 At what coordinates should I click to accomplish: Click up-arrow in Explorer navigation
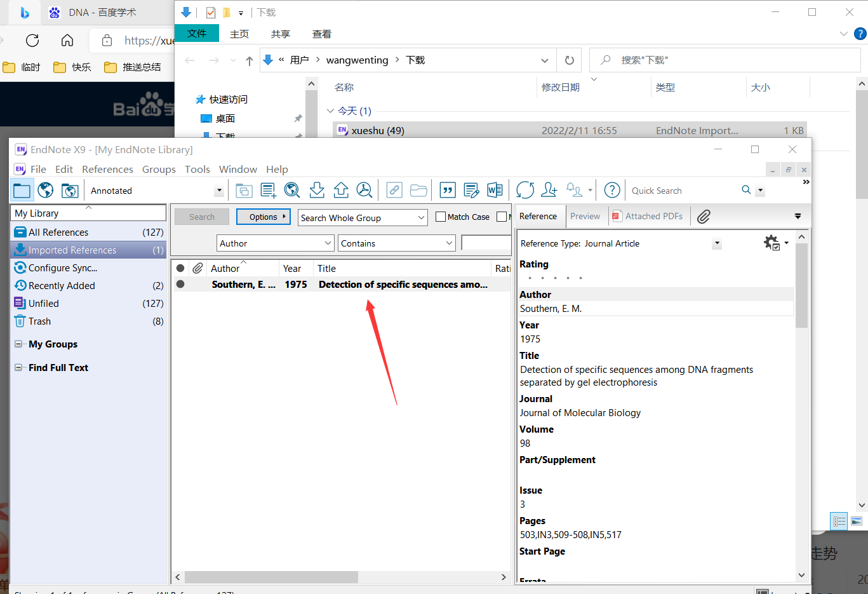click(250, 60)
